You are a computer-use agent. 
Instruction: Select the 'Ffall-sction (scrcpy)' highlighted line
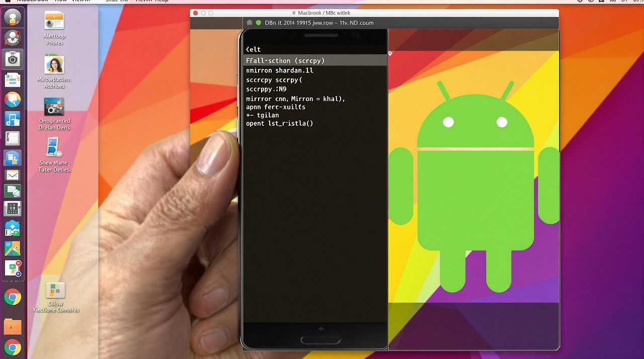pos(315,60)
